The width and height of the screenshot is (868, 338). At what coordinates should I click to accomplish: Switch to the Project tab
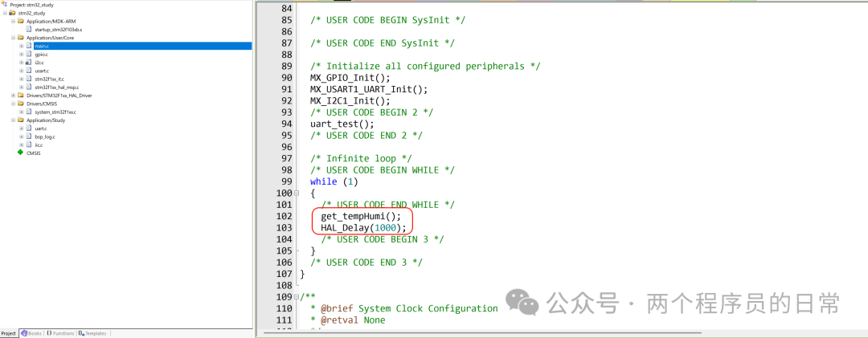[x=10, y=333]
